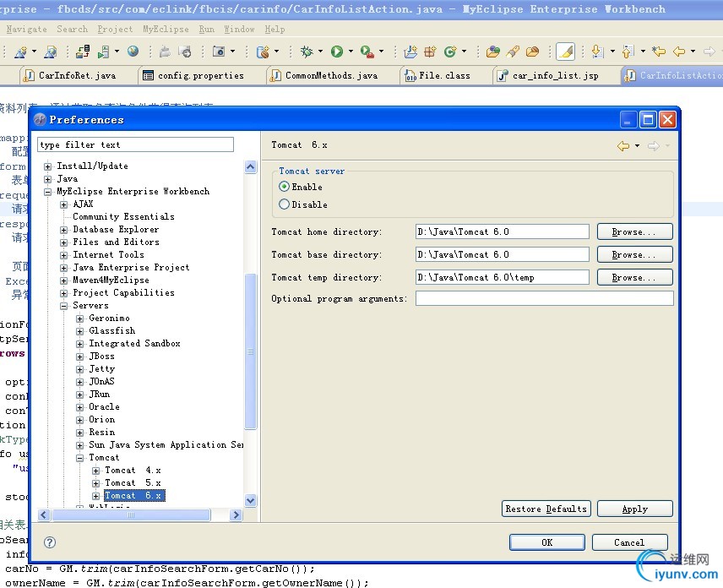
Task: Click the type filter text field
Action: point(135,144)
